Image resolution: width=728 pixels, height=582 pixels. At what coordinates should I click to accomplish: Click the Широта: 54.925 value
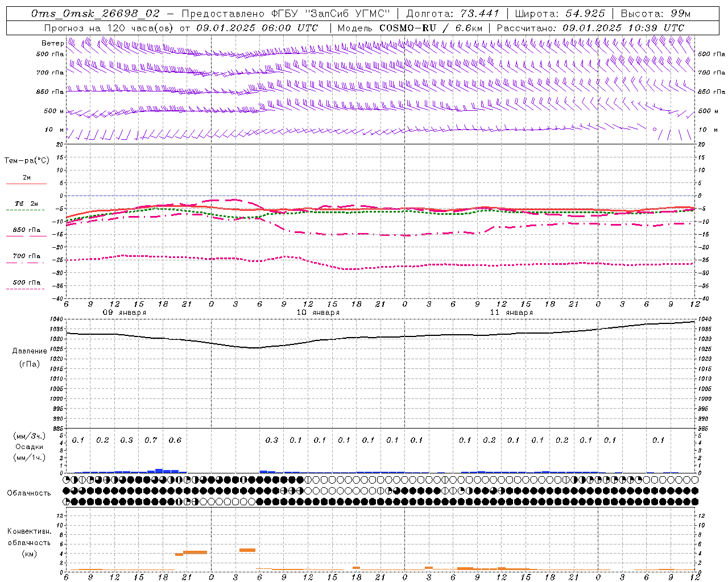point(560,14)
